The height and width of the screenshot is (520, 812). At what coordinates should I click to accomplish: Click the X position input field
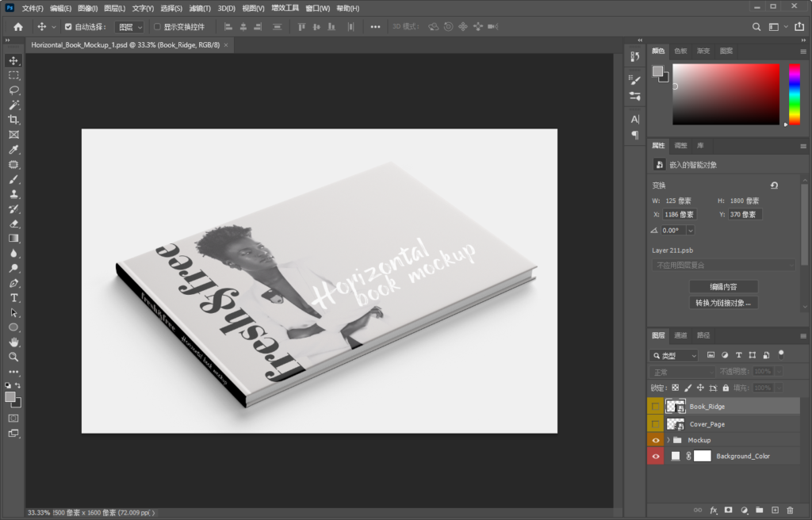click(680, 215)
